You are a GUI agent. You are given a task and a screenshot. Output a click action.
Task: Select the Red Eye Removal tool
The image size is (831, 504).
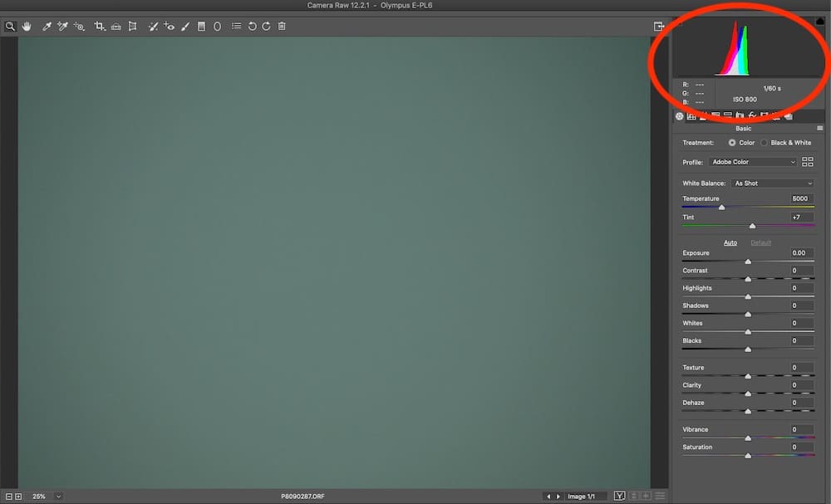point(169,26)
